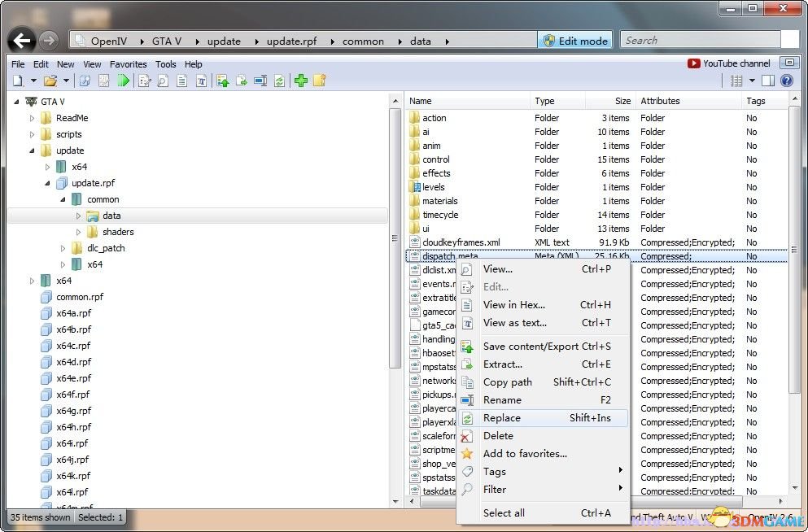This screenshot has height=532, width=808.
Task: Open the New menu
Action: click(x=65, y=64)
